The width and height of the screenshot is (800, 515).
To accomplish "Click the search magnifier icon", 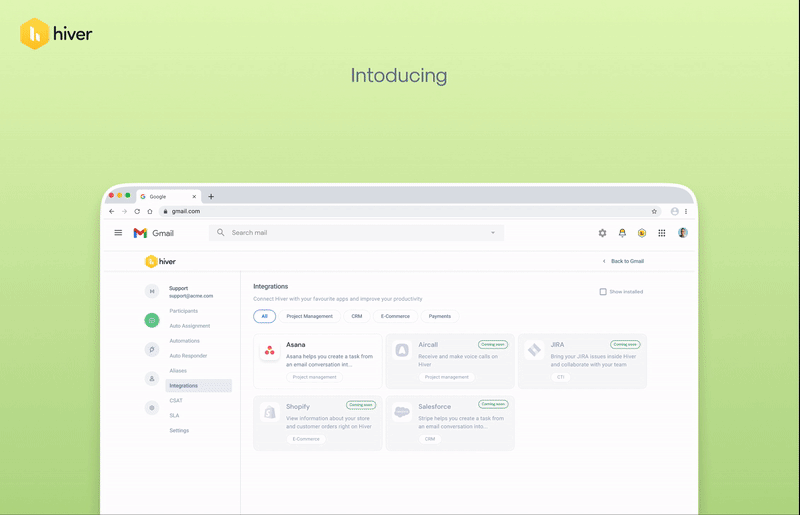I will click(220, 232).
